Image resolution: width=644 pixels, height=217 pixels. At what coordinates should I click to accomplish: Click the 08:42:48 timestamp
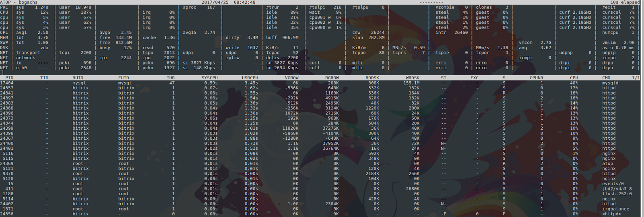245,2
